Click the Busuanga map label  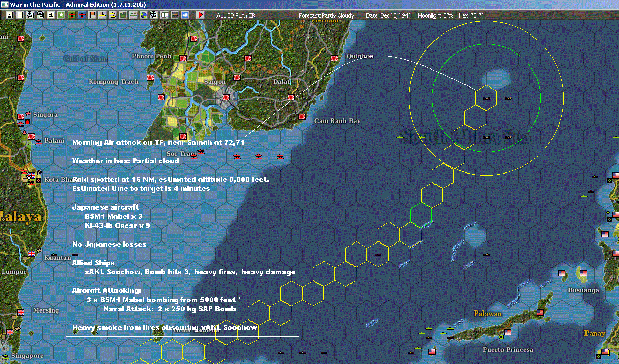(x=583, y=290)
